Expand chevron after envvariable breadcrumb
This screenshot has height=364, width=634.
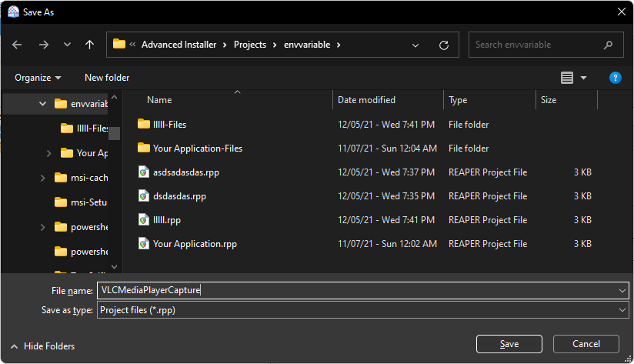pyautogui.click(x=339, y=45)
